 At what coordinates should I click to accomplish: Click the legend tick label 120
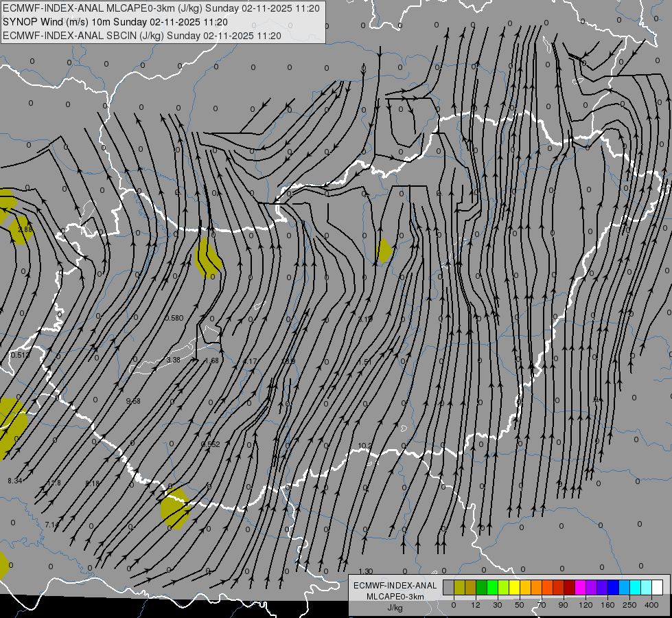click(585, 605)
